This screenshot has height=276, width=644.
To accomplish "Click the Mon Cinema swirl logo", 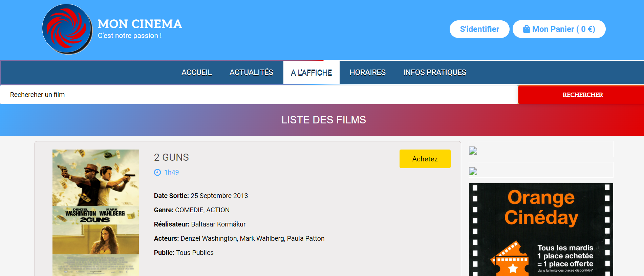I will pyautogui.click(x=67, y=29).
